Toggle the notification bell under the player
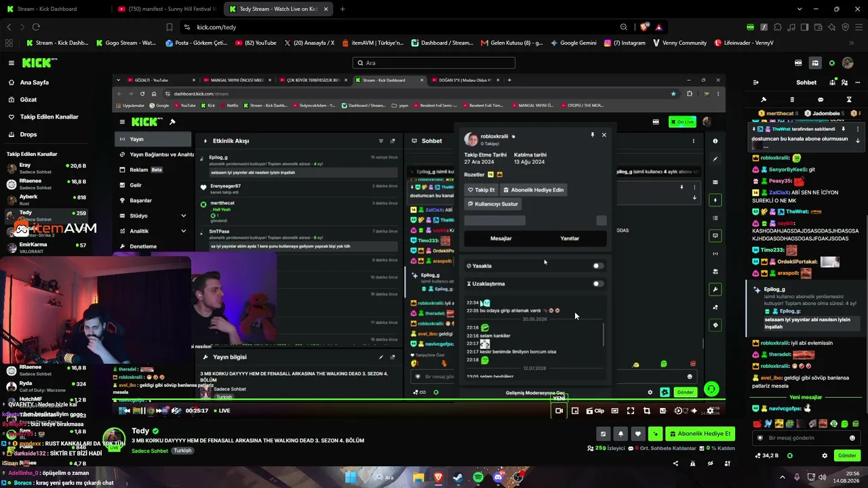This screenshot has height=488, width=868. pyautogui.click(x=620, y=434)
